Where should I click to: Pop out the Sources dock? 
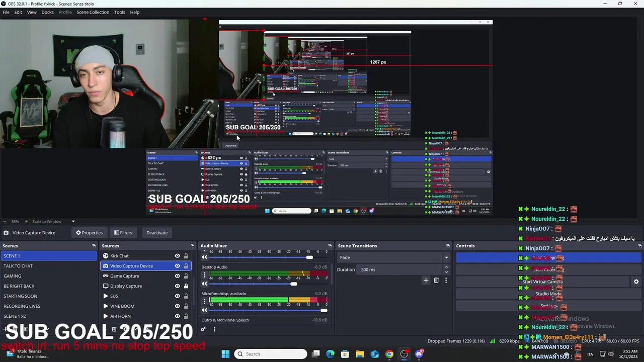193,246
